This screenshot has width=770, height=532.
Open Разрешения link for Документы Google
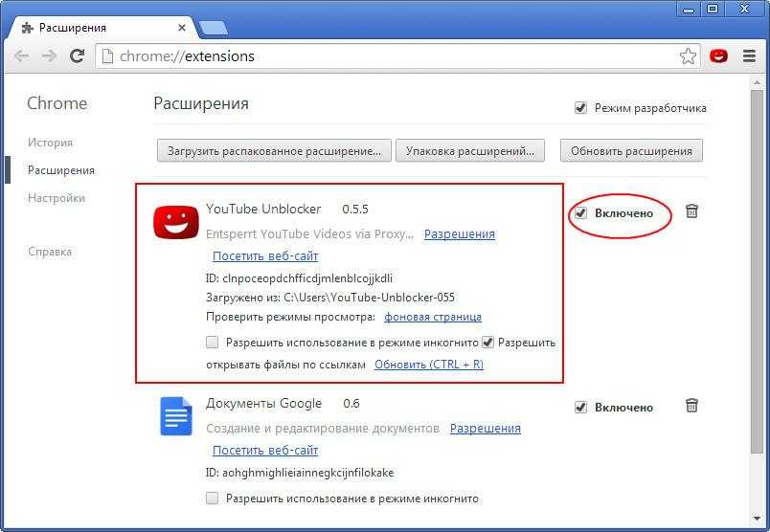[486, 429]
